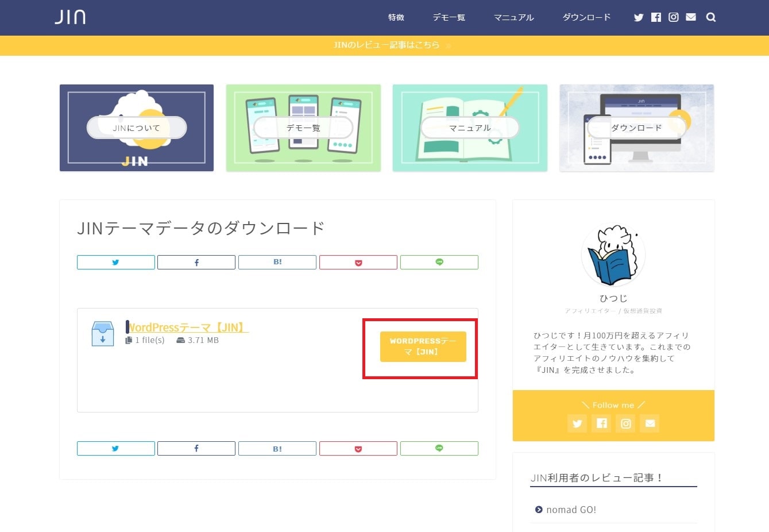Share via top Hatena B! button

(277, 262)
